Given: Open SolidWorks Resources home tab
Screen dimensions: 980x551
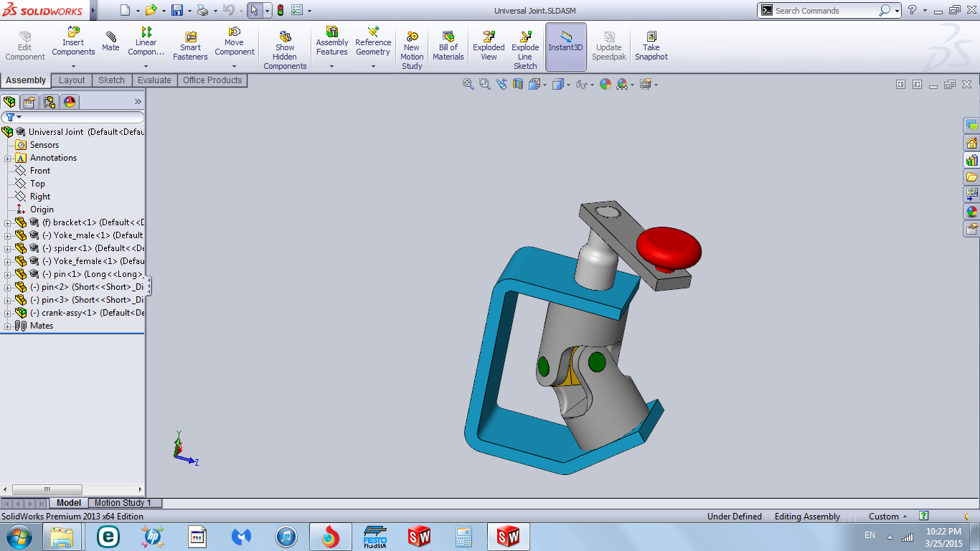Looking at the screenshot, I should pos(971,143).
